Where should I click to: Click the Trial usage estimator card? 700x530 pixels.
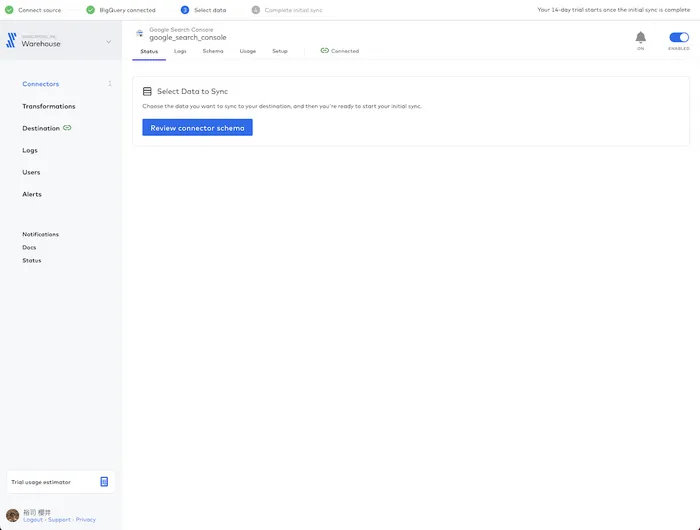(61, 482)
